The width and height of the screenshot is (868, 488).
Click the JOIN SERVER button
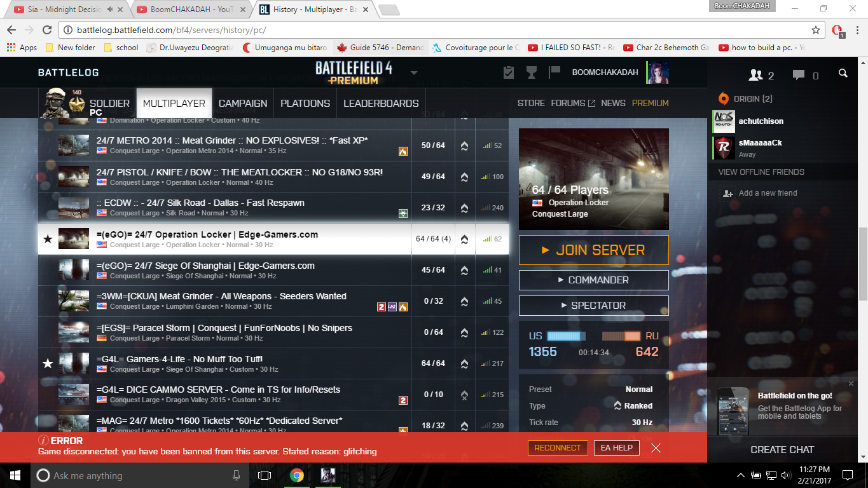593,250
